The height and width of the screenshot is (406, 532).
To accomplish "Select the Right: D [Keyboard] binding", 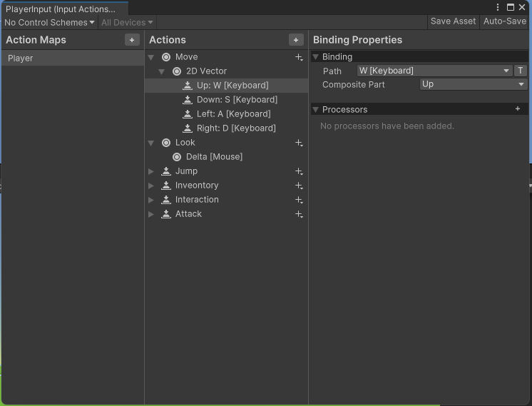I will (x=226, y=128).
